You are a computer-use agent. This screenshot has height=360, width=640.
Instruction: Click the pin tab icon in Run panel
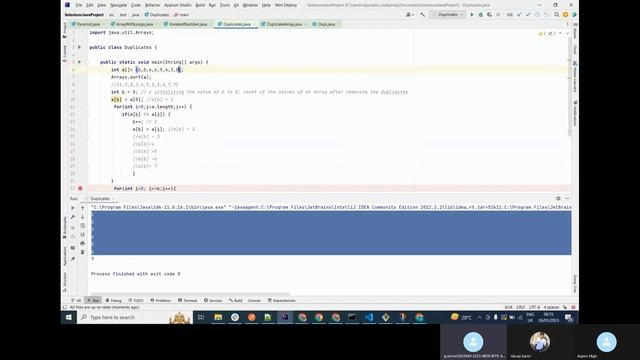[x=73, y=259]
